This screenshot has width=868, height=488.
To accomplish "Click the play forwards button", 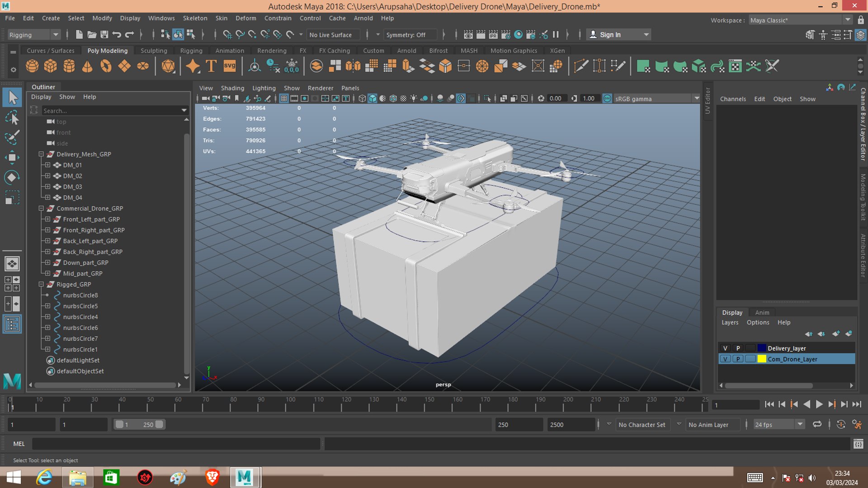I will click(x=819, y=404).
